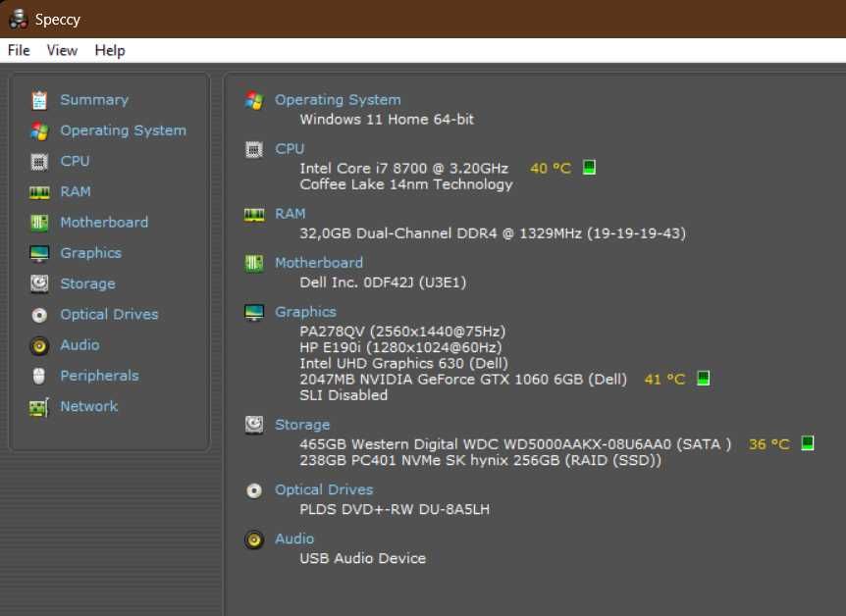Click the Graphics monitor icon in sidebar

(x=39, y=253)
